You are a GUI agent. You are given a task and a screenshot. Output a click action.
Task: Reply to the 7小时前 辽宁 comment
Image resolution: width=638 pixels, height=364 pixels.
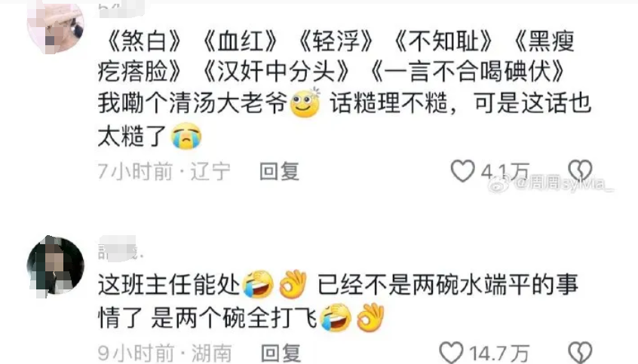pyautogui.click(x=280, y=171)
